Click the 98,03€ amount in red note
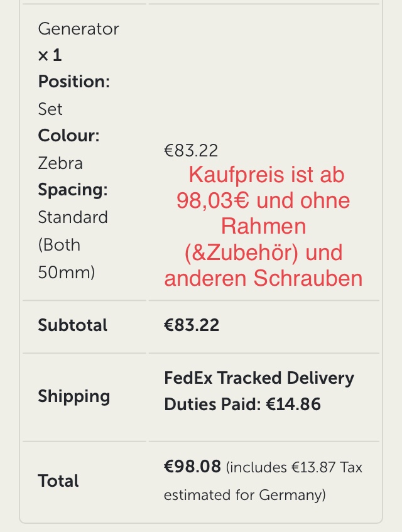 (x=213, y=200)
